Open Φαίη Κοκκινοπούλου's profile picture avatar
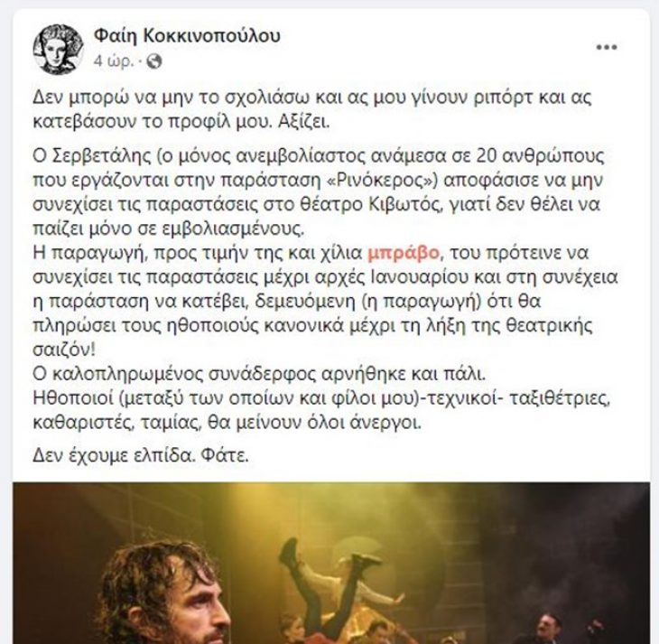 pyautogui.click(x=58, y=50)
